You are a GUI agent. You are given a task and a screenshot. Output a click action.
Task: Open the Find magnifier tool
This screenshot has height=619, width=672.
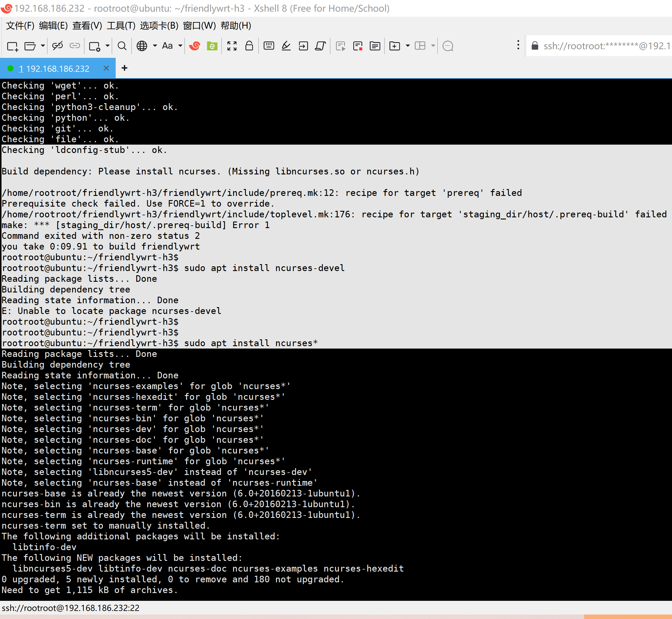(122, 46)
